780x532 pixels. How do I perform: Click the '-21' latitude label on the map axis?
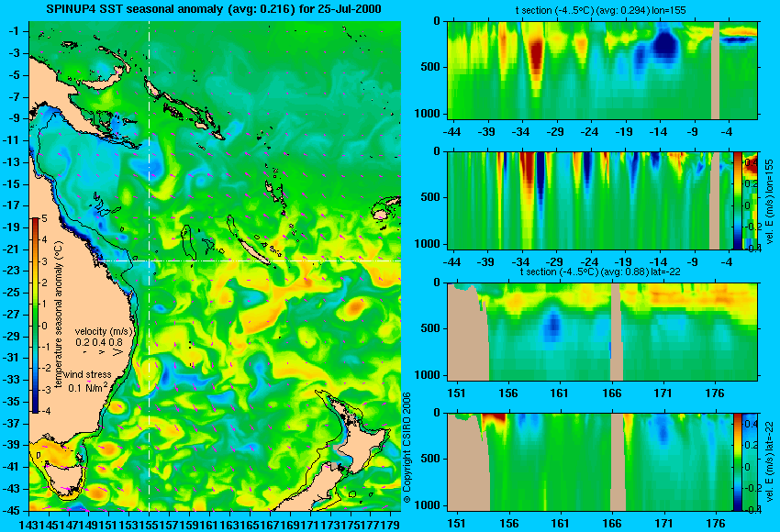(12, 249)
